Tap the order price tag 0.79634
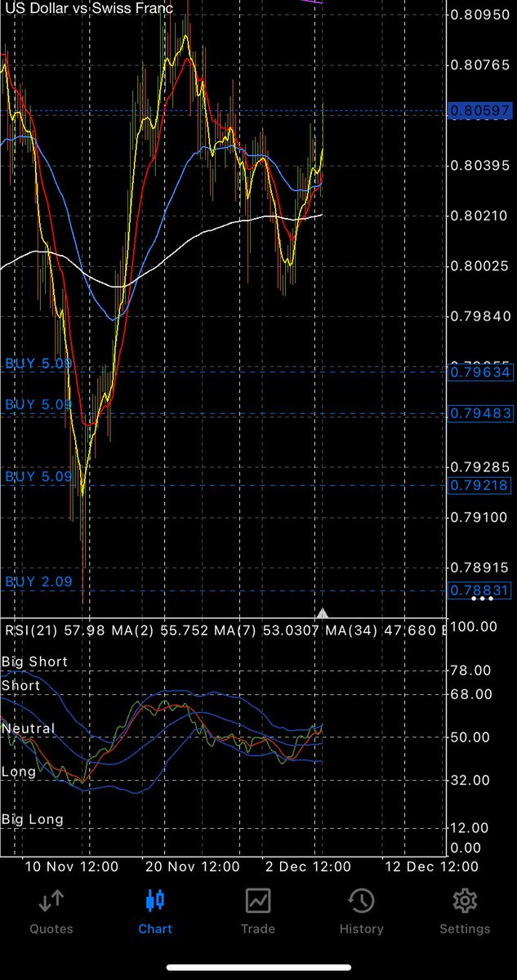The image size is (517, 980). pos(481,373)
